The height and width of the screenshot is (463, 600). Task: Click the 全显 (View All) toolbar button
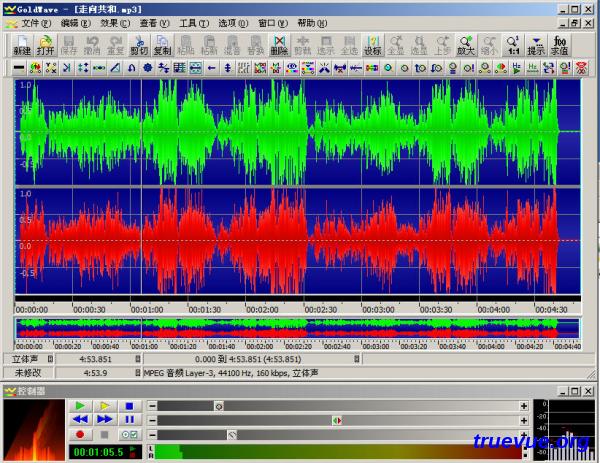396,46
